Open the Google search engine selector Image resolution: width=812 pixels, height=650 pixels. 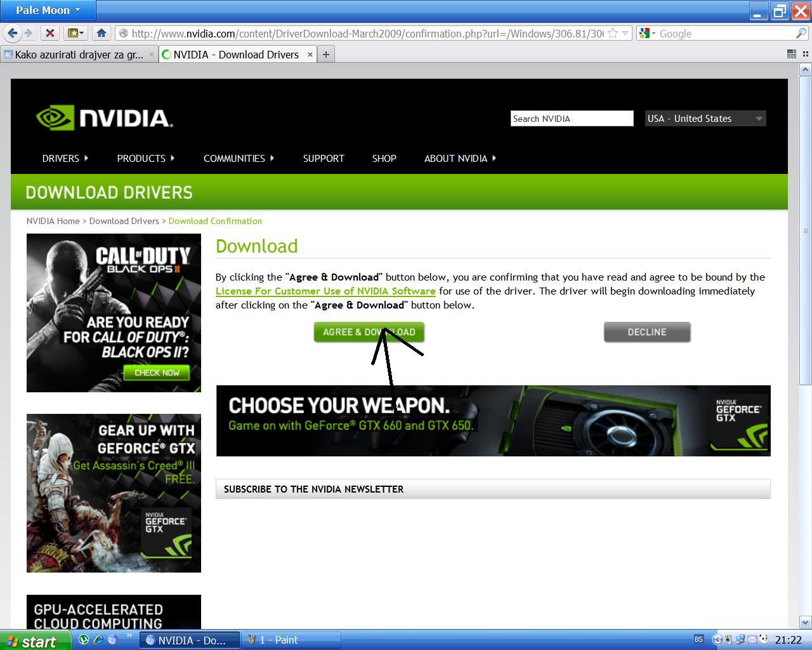coord(647,34)
